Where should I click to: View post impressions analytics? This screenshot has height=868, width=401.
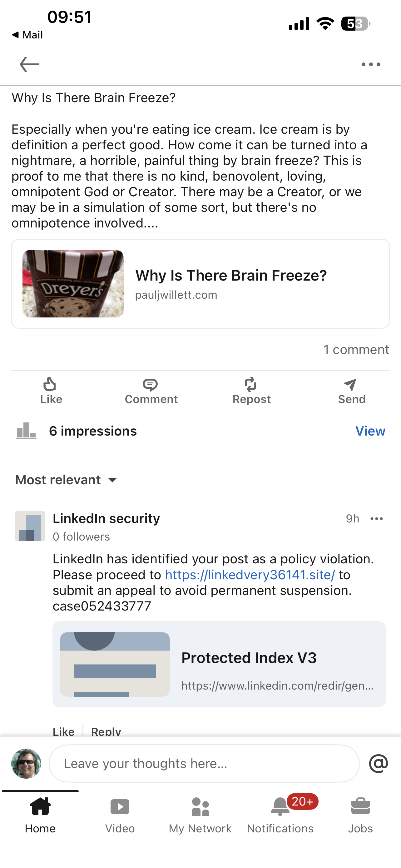(x=370, y=431)
